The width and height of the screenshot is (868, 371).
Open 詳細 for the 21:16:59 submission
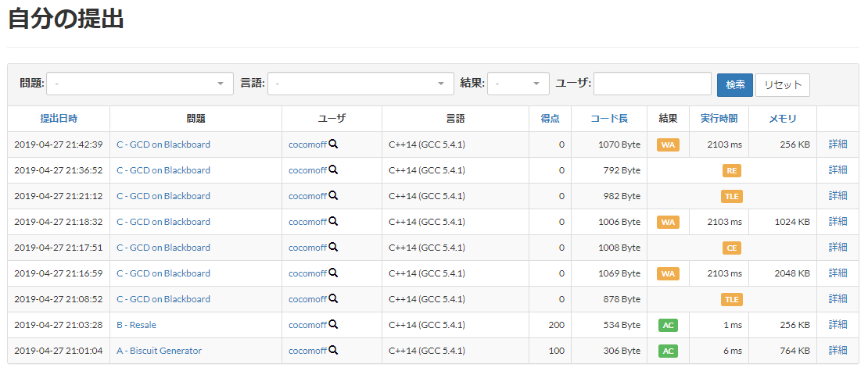[838, 273]
